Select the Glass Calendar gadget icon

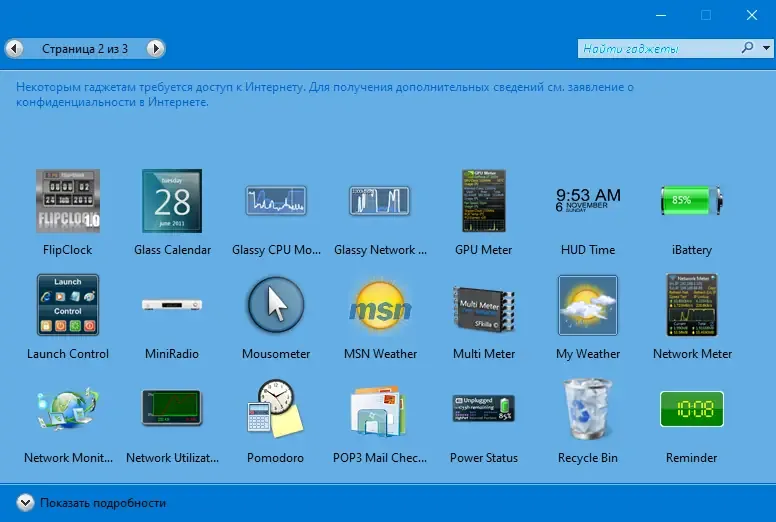172,201
